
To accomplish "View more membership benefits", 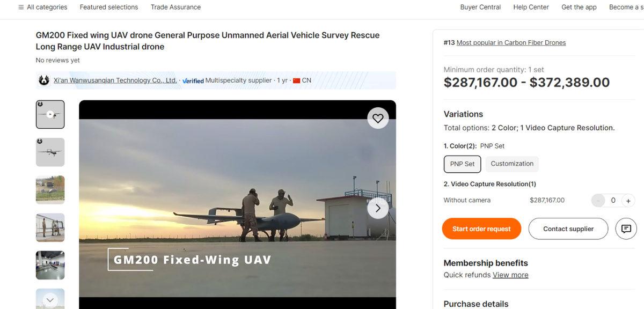I will [510, 274].
